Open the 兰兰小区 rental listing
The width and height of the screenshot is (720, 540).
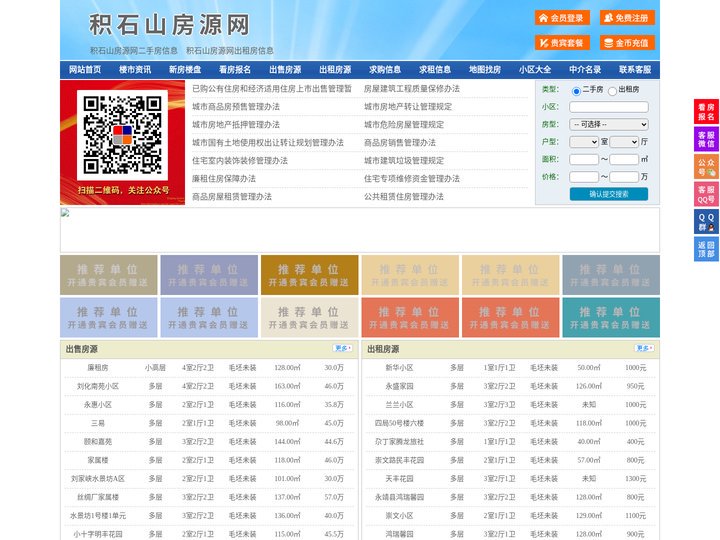click(399, 405)
